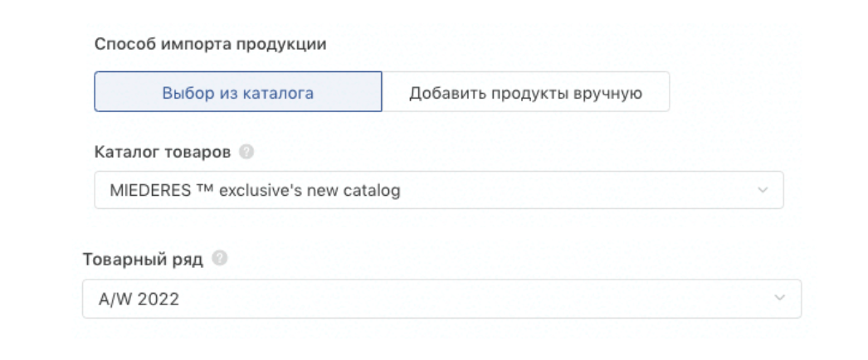The width and height of the screenshot is (868, 360).
Task: Click the Товарный ряд label text
Action: [143, 259]
